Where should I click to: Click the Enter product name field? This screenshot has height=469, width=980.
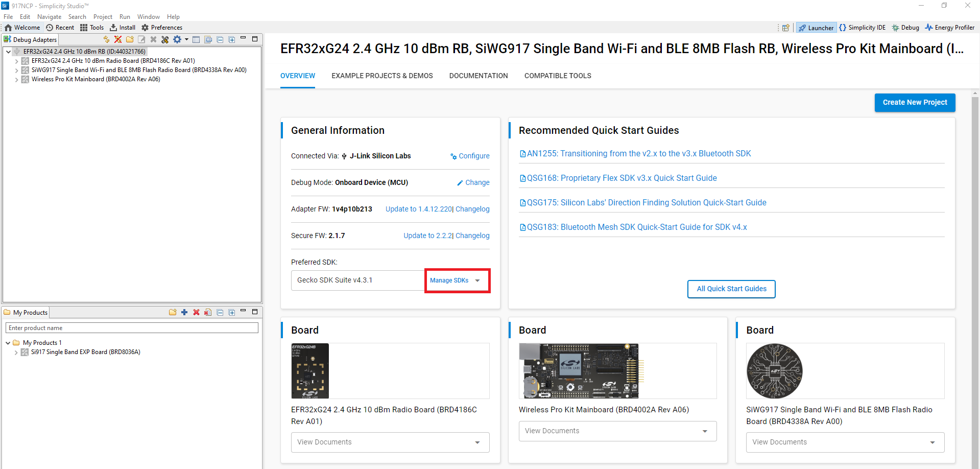point(132,328)
